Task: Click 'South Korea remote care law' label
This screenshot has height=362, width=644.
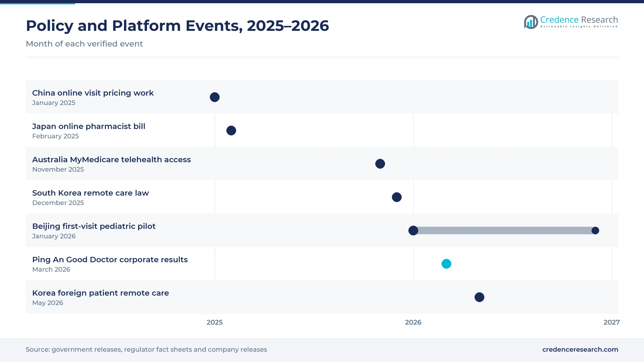Action: pyautogui.click(x=90, y=193)
